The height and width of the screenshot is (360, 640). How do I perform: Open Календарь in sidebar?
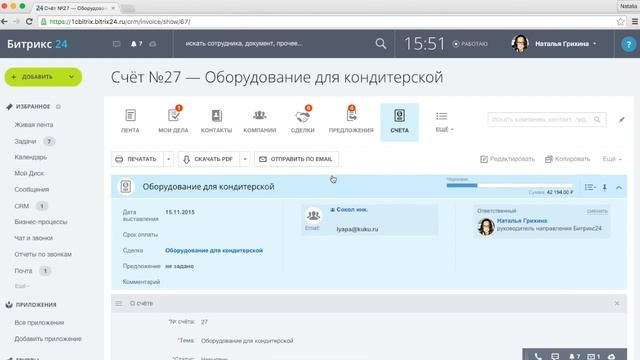pyautogui.click(x=31, y=157)
